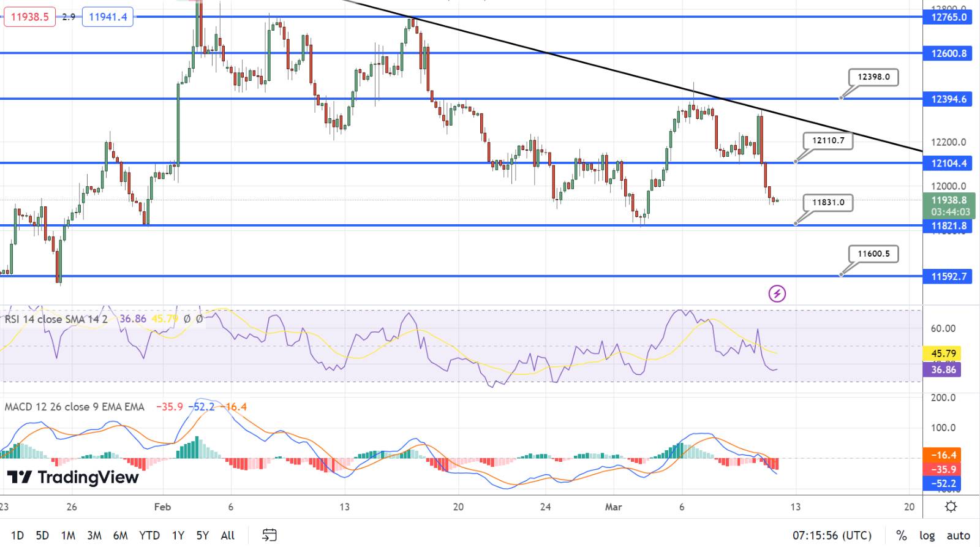Toggle the percent scale mode
The width and height of the screenshot is (980, 547).
(901, 535)
